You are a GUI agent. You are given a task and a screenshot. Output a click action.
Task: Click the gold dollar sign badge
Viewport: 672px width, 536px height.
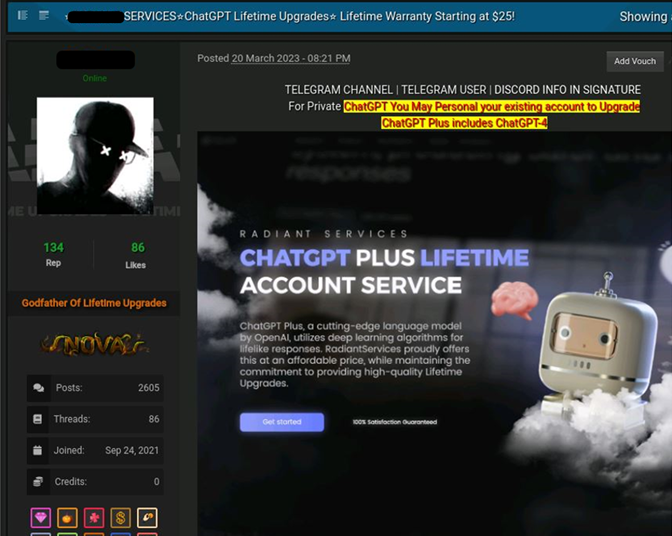[x=120, y=518]
